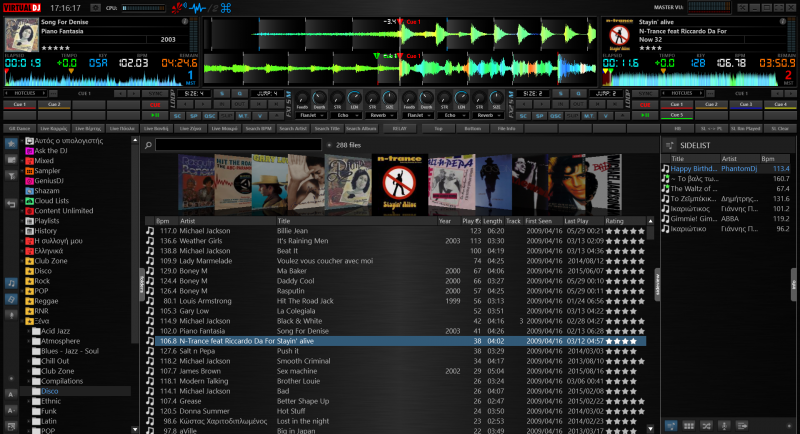This screenshot has height=434, width=800.
Task: Open Cloud Lists in folder tree
Action: [47, 201]
